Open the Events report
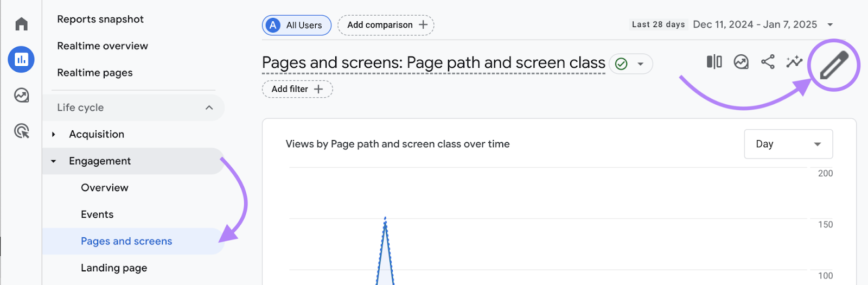The height and width of the screenshot is (285, 868). coord(97,214)
